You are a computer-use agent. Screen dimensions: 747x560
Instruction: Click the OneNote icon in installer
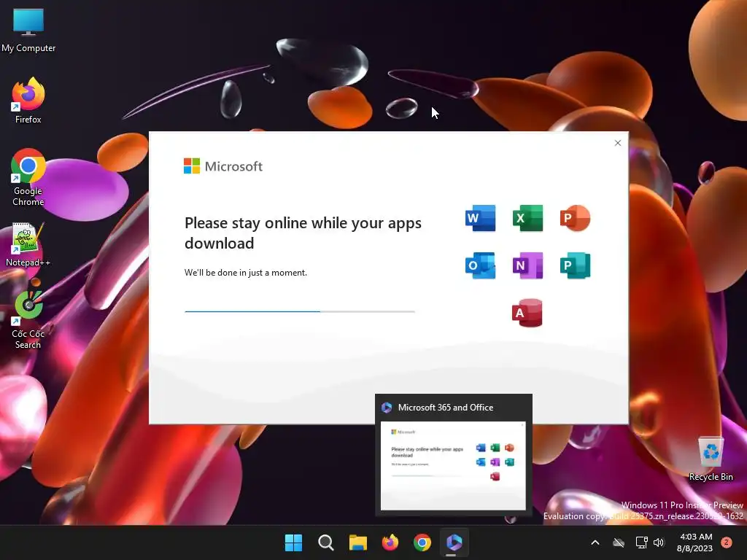coord(527,265)
